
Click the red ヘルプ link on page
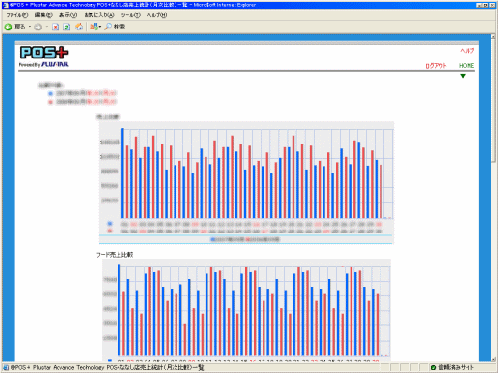pos(467,51)
